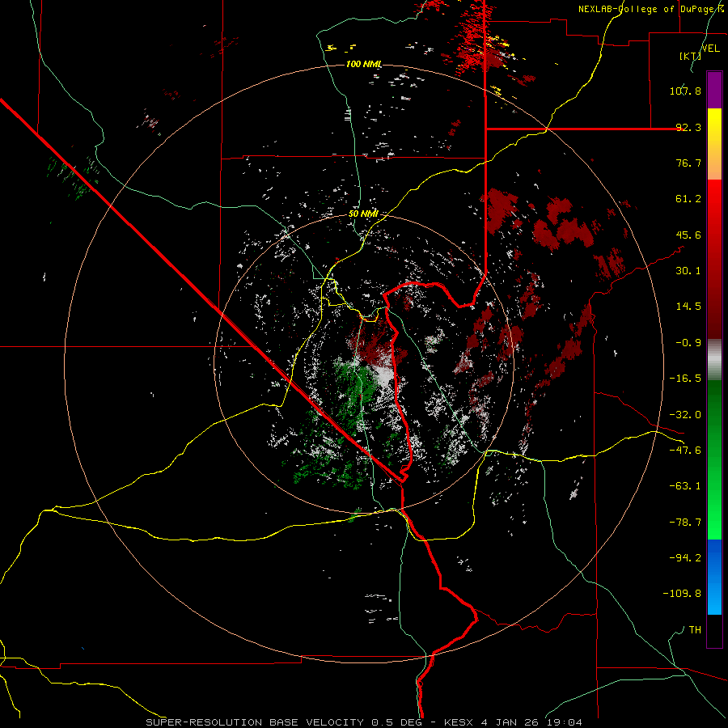Image resolution: width=728 pixels, height=728 pixels.
Task: Click the [KT] units label
Action: click(x=691, y=56)
